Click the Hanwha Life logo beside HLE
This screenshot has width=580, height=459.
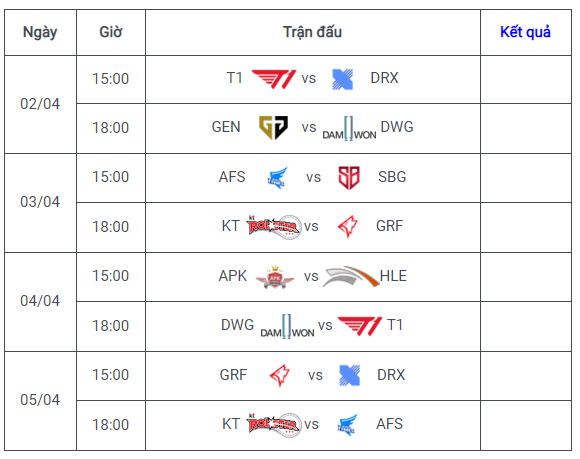click(351, 276)
